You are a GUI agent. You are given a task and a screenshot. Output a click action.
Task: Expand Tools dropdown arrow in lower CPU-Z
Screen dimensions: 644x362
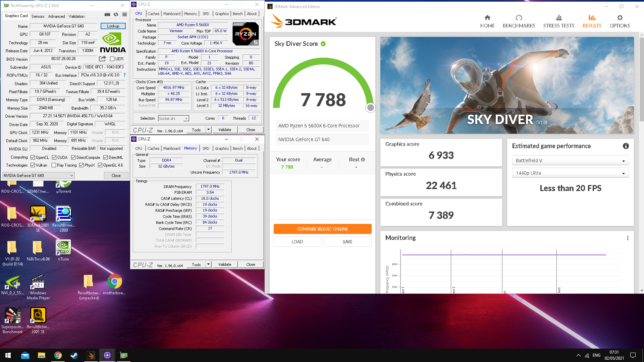pos(208,264)
